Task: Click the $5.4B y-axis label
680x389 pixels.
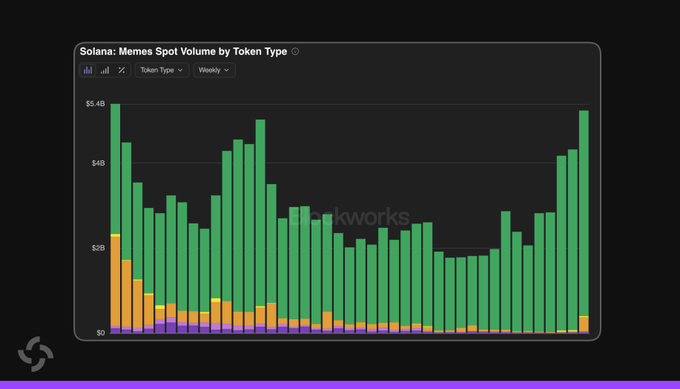Action: click(95, 104)
